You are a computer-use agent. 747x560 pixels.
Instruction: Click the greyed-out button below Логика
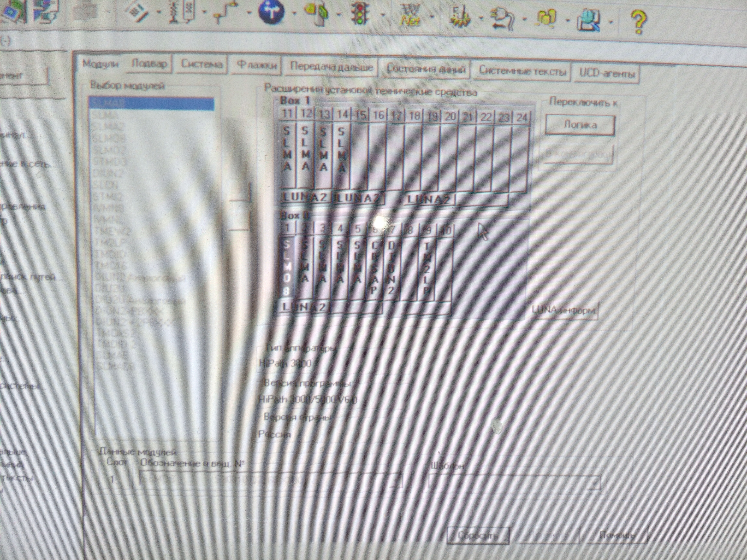click(x=578, y=154)
